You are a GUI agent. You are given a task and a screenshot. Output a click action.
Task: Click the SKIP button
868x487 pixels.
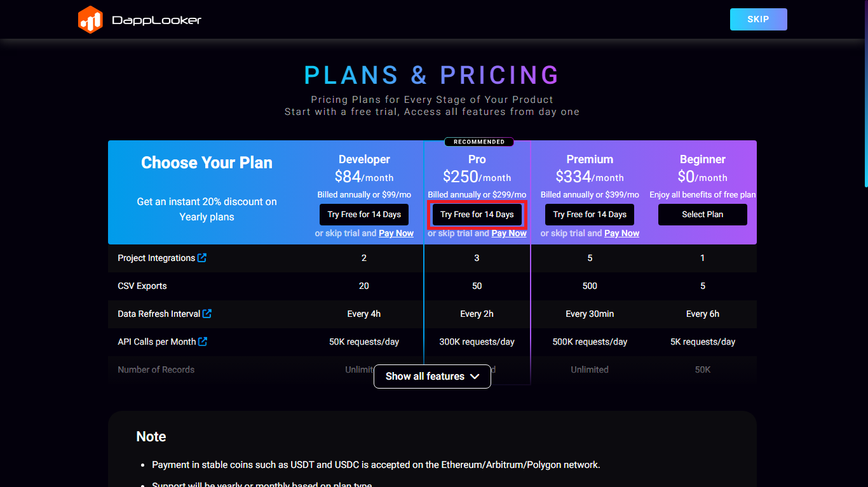[759, 20]
